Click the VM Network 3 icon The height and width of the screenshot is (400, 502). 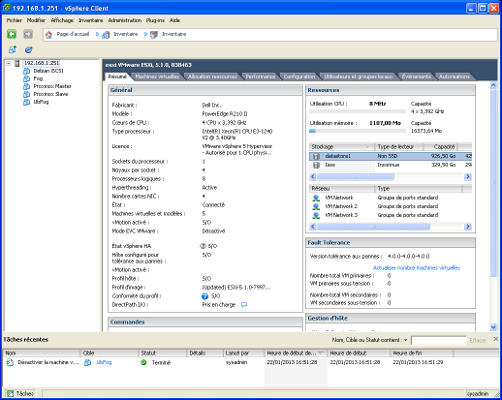tap(316, 215)
